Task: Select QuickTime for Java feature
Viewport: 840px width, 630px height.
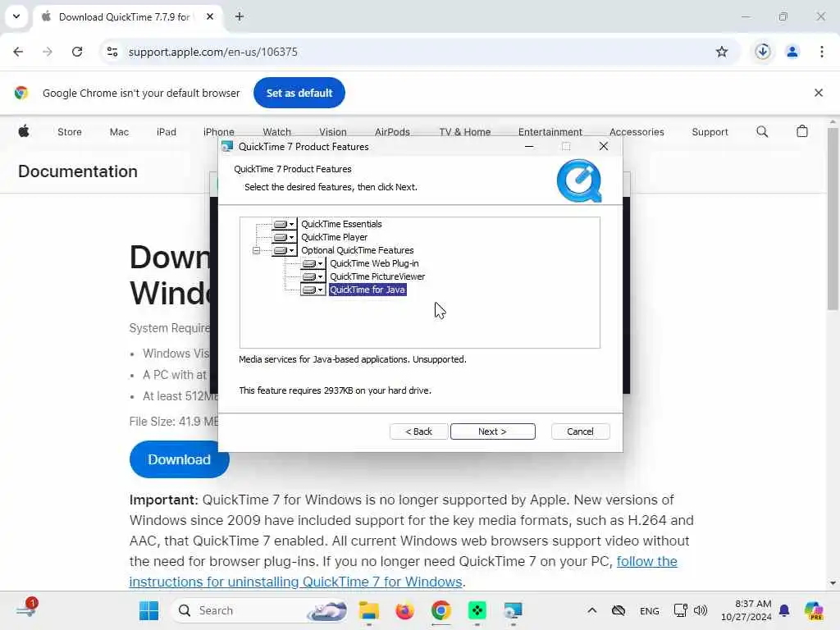Action: click(x=367, y=290)
